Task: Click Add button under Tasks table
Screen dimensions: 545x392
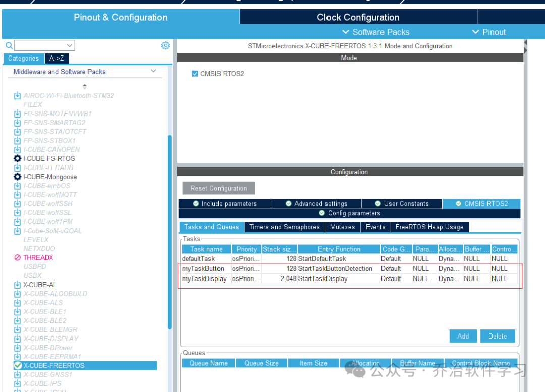Action: (x=463, y=336)
